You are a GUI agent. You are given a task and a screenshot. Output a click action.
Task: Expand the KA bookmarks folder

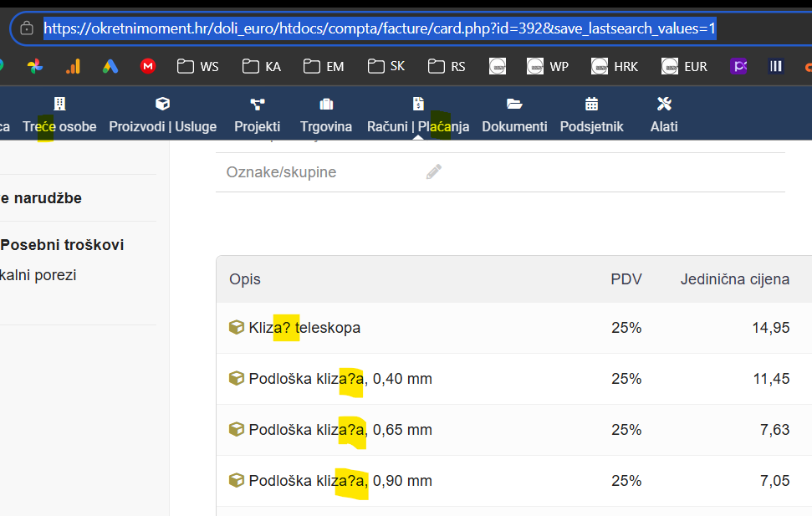261,66
